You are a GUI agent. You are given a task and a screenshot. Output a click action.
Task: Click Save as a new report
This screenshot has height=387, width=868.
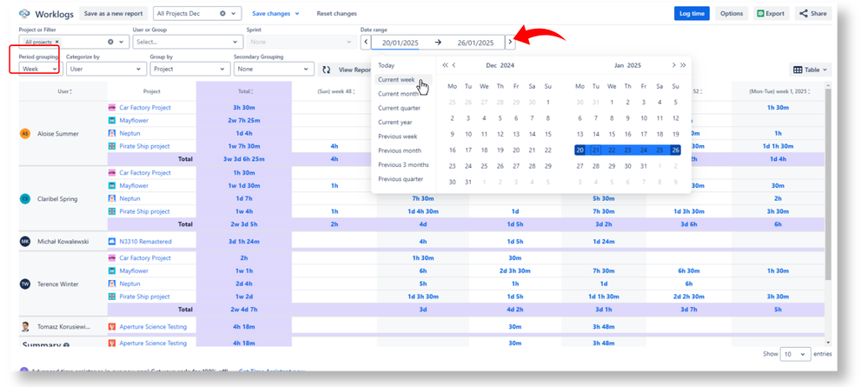click(114, 13)
